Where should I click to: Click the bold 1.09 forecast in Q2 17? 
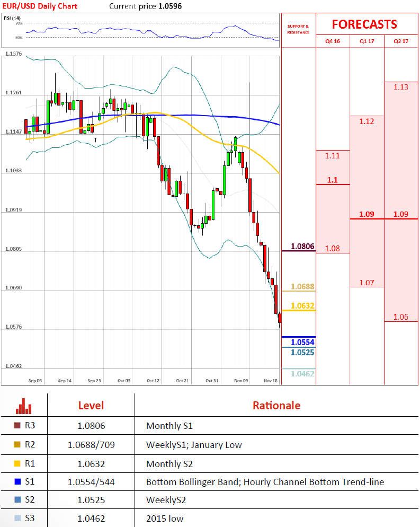(x=401, y=214)
